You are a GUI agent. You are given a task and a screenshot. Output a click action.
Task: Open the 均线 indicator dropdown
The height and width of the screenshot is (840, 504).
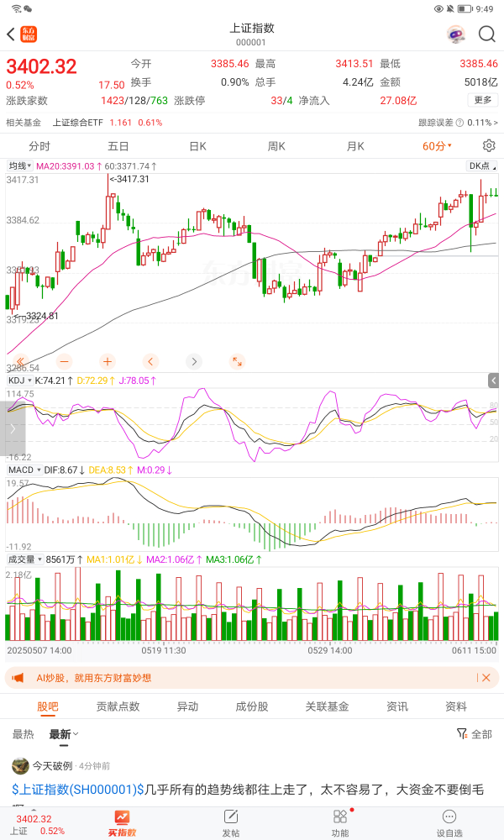click(18, 166)
